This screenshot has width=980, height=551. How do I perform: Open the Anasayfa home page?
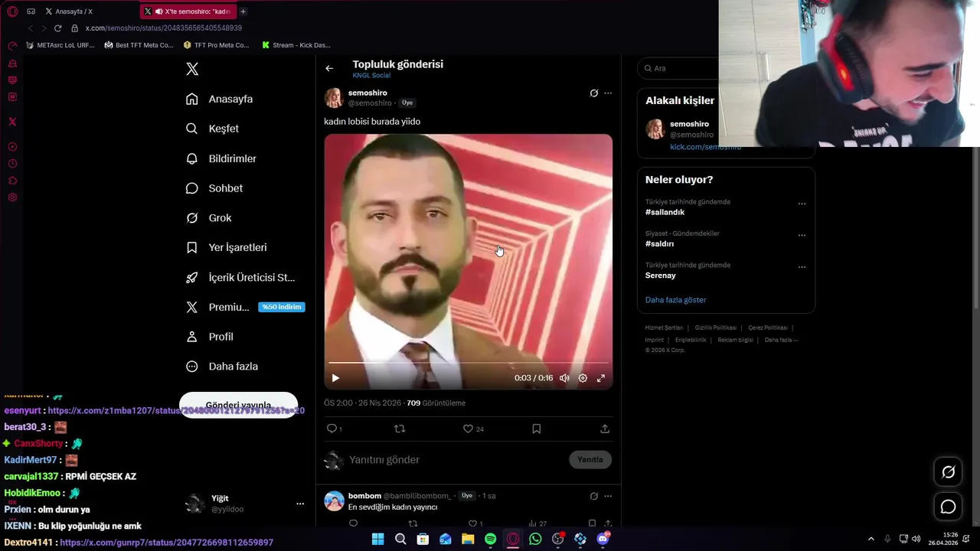point(219,99)
